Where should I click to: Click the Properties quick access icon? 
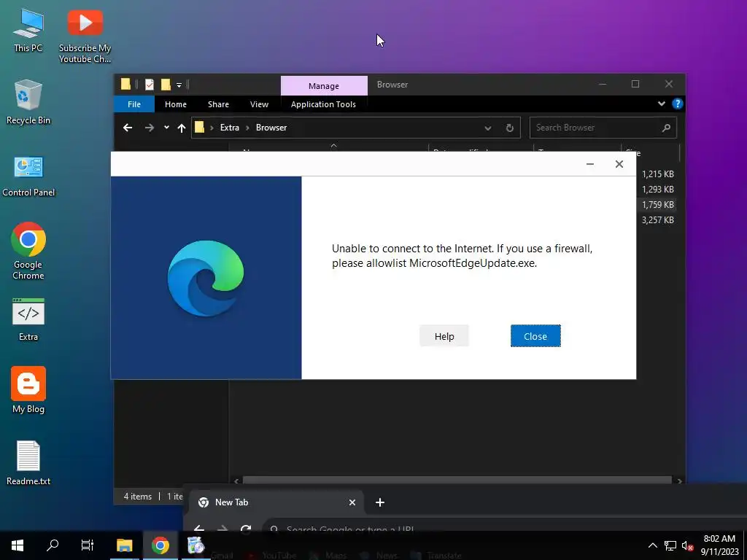click(x=149, y=85)
